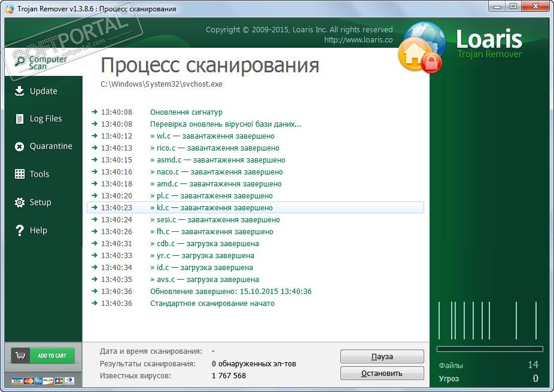Select the naco.c download row
The width and height of the screenshot is (554, 392).
tap(255, 172)
